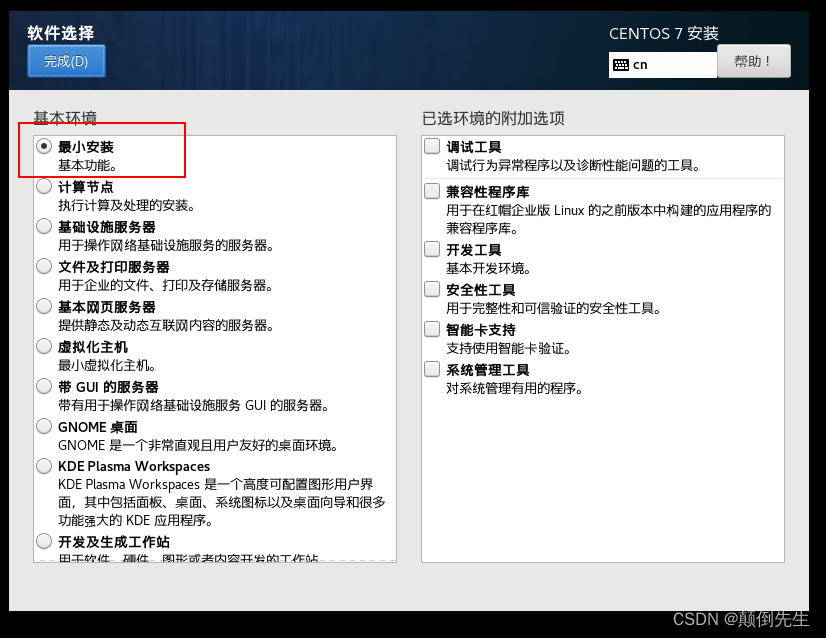This screenshot has width=826, height=638.
Task: Choose the GNOME 桌面 environment
Action: 44,426
